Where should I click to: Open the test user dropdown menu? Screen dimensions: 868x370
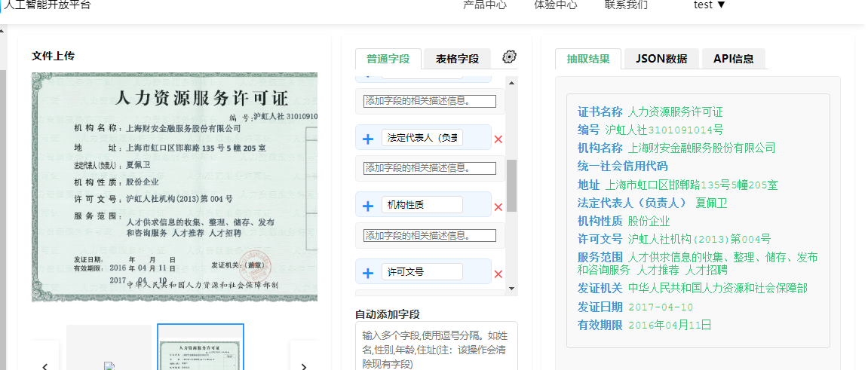[x=709, y=5]
